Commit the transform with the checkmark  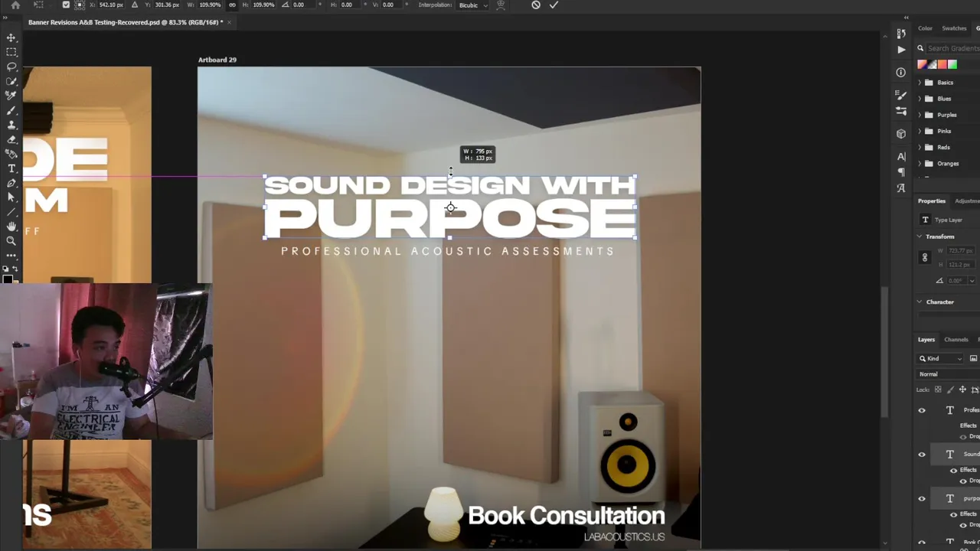tap(554, 5)
